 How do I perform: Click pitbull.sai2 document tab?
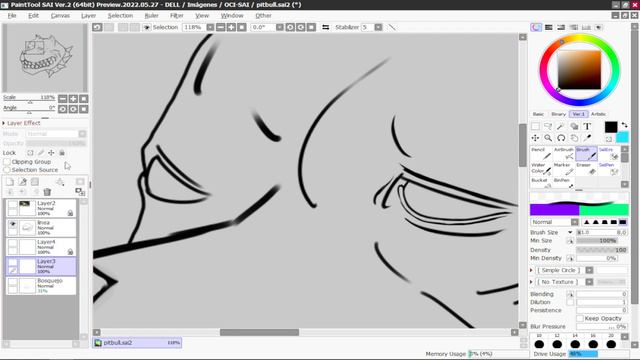137,342
